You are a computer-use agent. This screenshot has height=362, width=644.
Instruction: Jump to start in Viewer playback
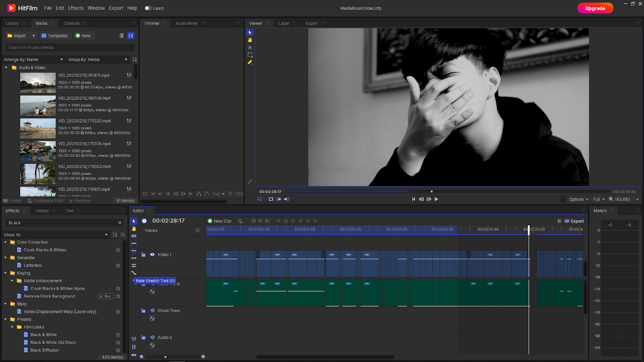413,199
